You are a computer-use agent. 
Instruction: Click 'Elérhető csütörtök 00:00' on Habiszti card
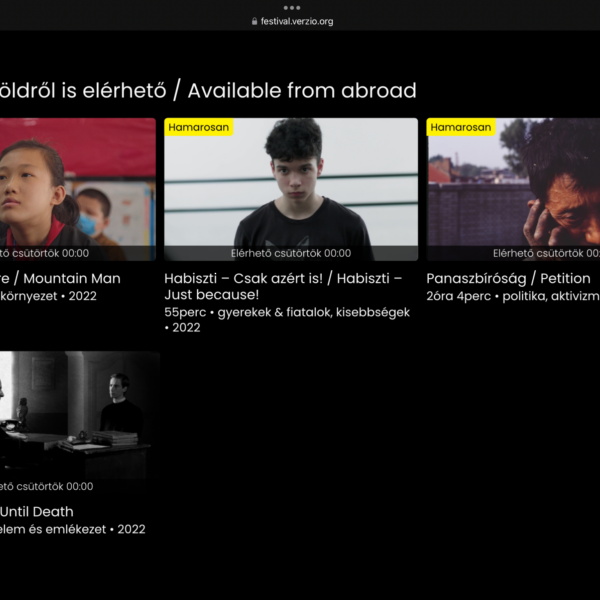point(291,253)
